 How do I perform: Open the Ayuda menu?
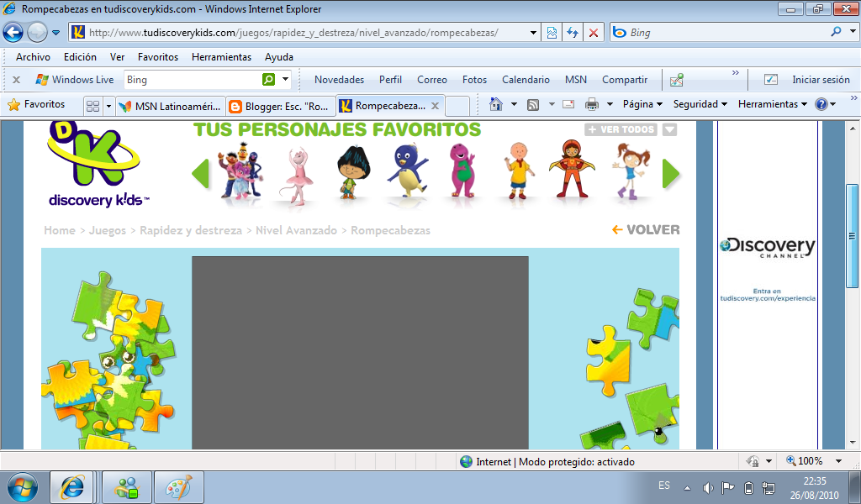[279, 56]
